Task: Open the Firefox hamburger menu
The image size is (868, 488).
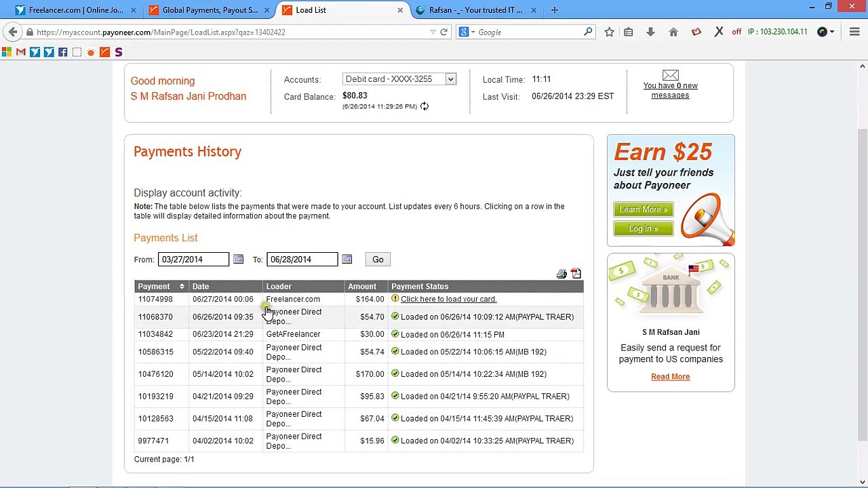Action: [x=854, y=32]
